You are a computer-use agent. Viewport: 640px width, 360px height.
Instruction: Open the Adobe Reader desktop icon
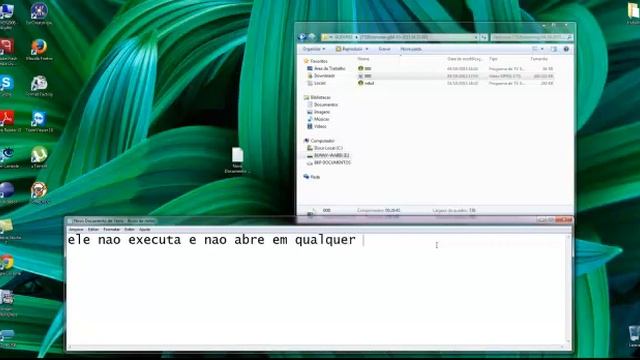(8, 121)
